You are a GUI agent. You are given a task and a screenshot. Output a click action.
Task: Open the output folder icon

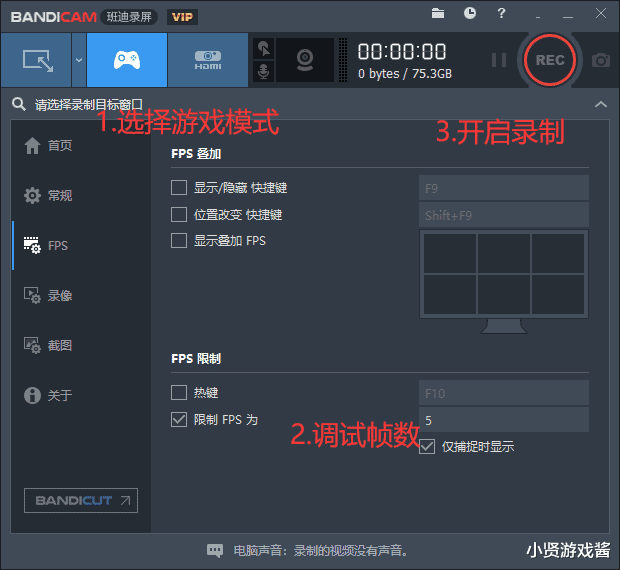click(438, 13)
